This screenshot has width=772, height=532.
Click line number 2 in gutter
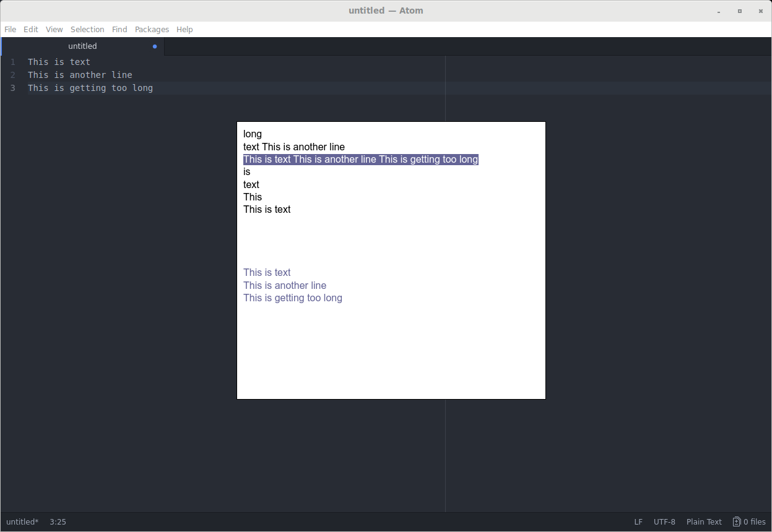(x=12, y=75)
